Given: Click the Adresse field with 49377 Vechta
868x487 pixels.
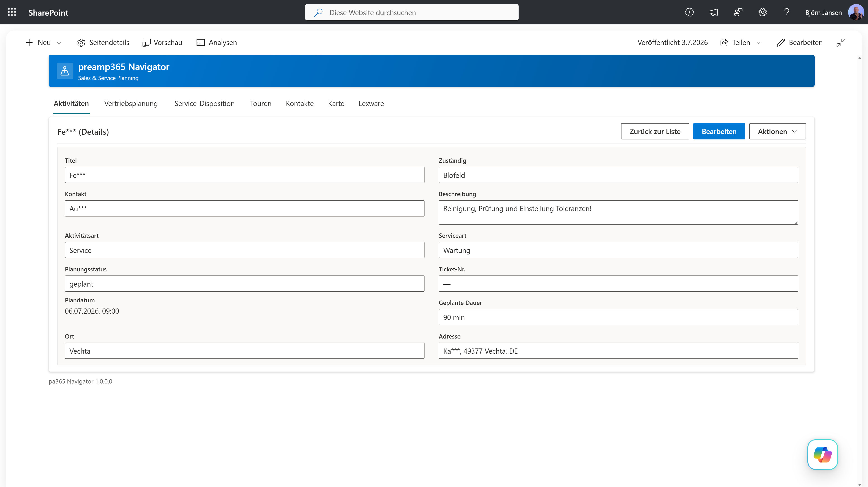Looking at the screenshot, I should point(618,351).
